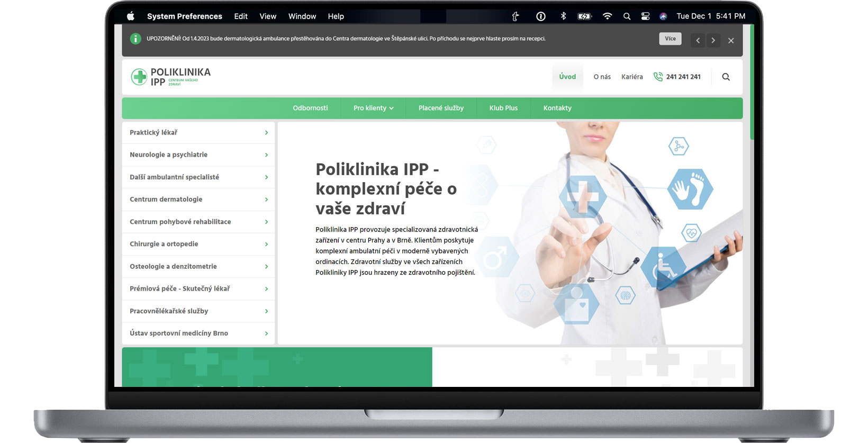Launch Siri from menu bar

pyautogui.click(x=663, y=16)
